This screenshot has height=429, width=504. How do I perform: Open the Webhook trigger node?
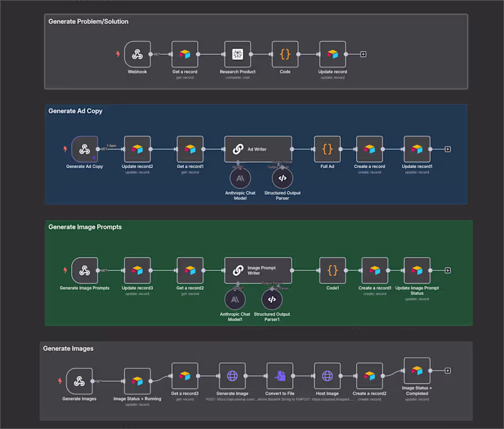137,54
